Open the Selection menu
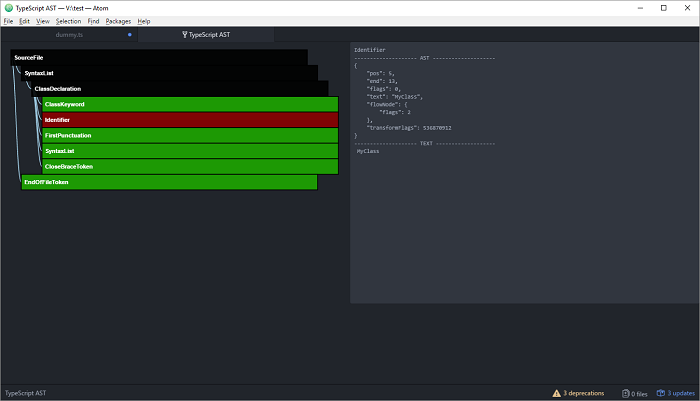This screenshot has width=700, height=401. coord(68,21)
